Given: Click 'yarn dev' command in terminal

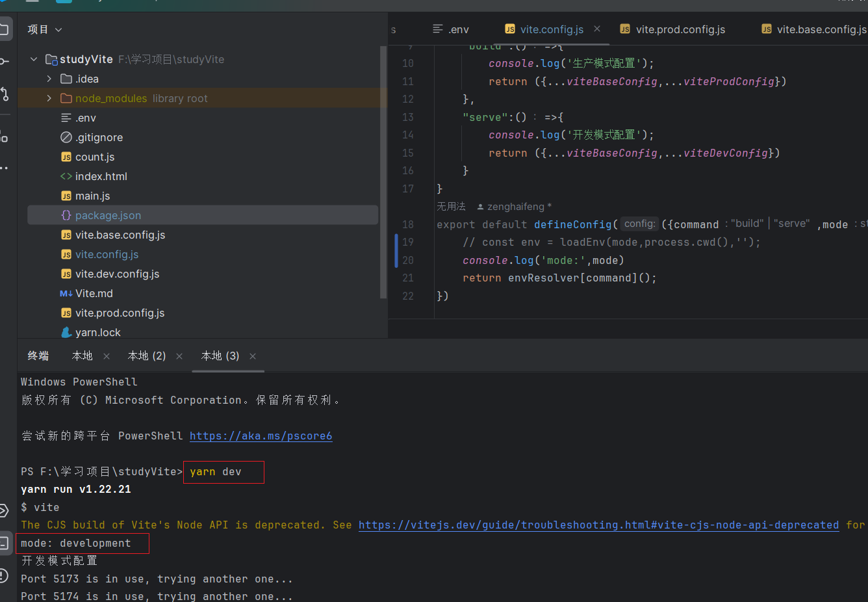Looking at the screenshot, I should click(216, 472).
